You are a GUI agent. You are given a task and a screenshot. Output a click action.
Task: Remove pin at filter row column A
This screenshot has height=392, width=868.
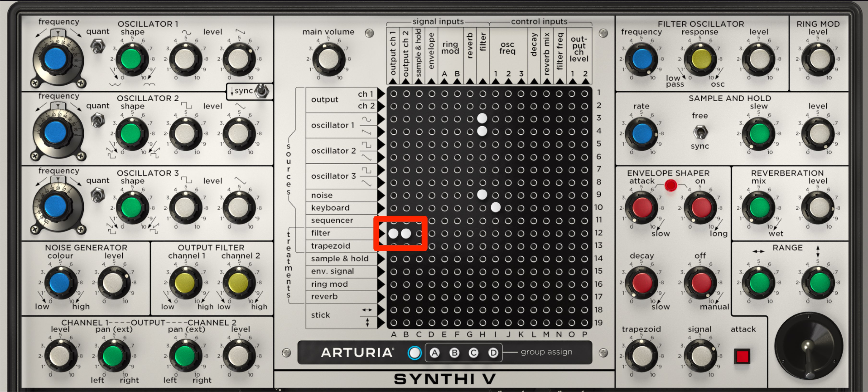point(393,233)
